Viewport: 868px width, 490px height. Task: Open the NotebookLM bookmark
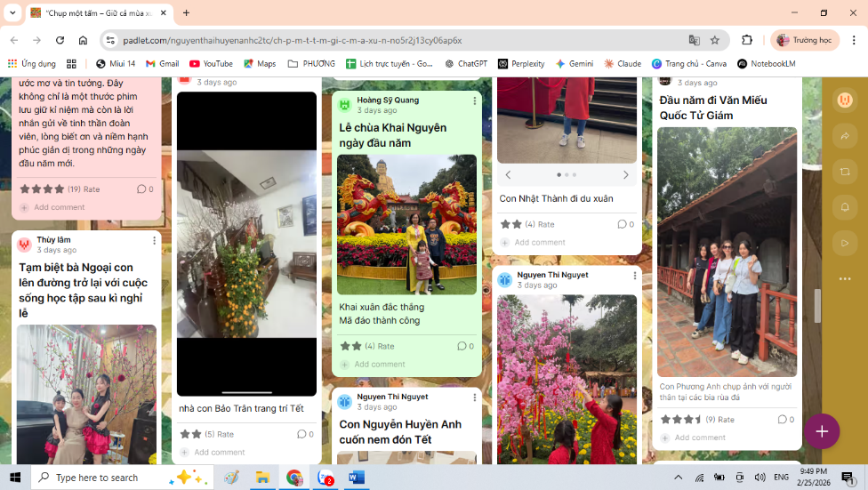click(x=766, y=64)
